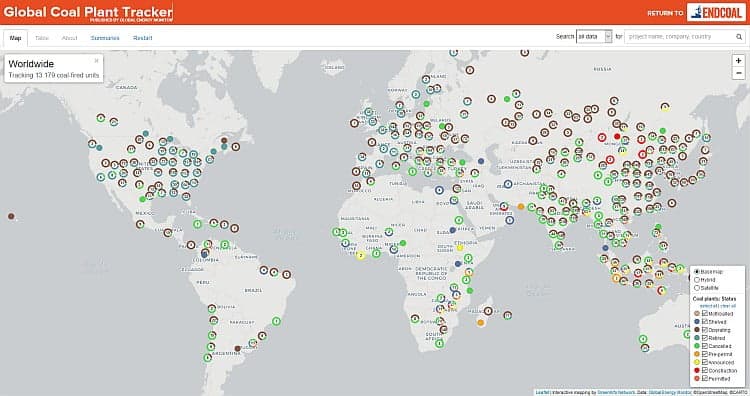750x396 pixels.
Task: Open the 'all data' search dropdown
Action: click(x=594, y=36)
